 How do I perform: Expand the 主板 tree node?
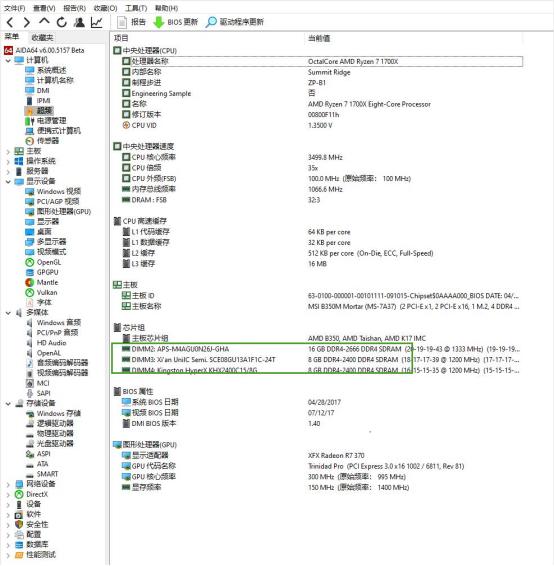[8, 152]
